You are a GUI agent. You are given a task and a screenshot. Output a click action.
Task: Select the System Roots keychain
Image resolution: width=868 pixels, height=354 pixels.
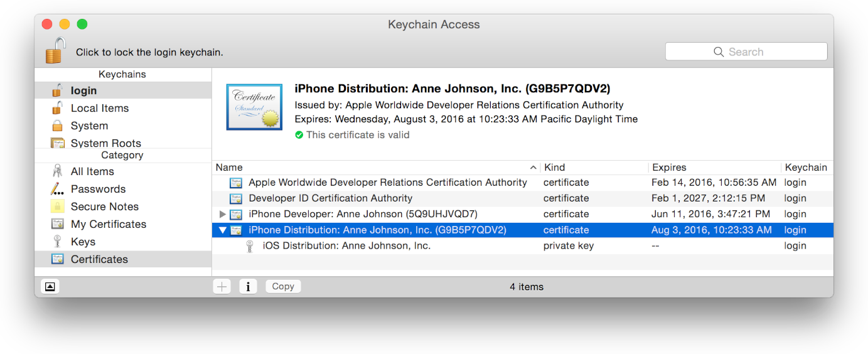pos(123,142)
